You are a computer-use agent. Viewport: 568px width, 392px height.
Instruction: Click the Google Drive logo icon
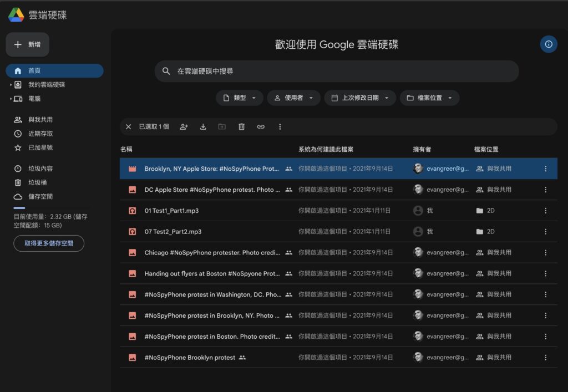[x=16, y=15]
